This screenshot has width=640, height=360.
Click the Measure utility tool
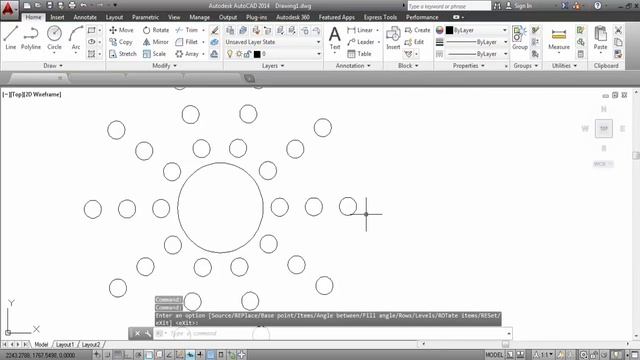559,39
